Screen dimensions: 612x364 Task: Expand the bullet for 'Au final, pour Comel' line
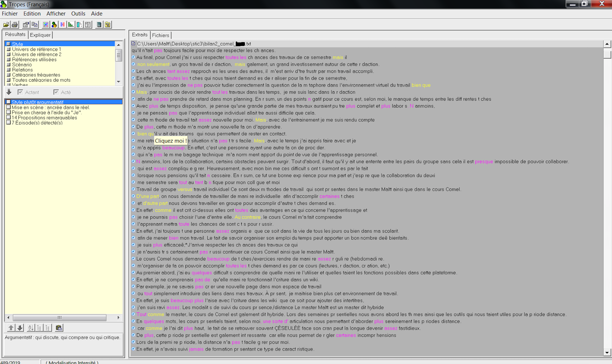coord(133,57)
